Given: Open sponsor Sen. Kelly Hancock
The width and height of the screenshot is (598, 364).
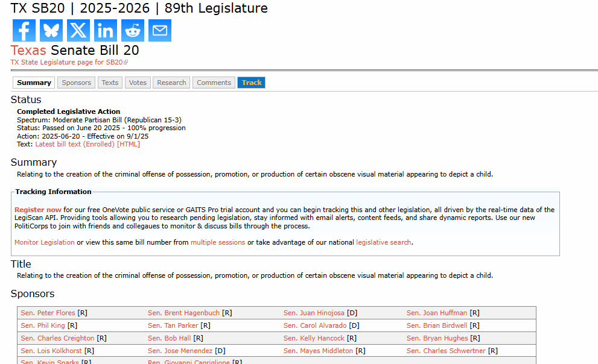Looking at the screenshot, I should 314,338.
